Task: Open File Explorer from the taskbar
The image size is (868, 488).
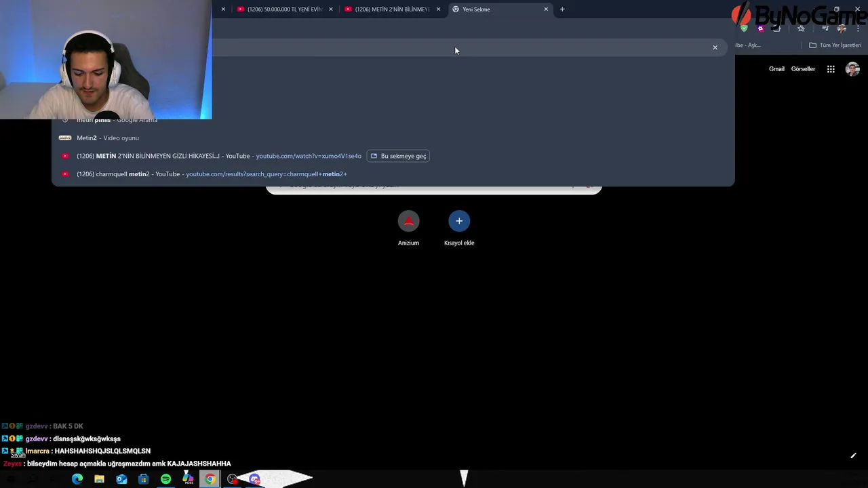Action: [x=99, y=479]
